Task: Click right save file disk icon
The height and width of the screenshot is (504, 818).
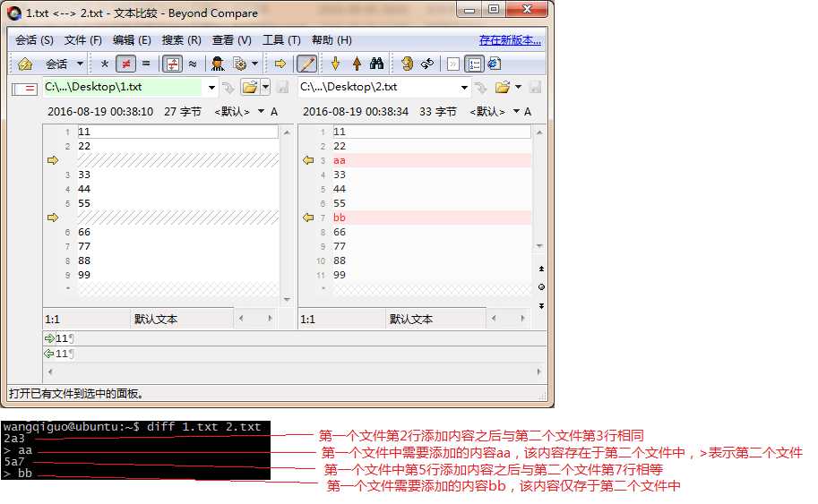Action: [x=535, y=87]
